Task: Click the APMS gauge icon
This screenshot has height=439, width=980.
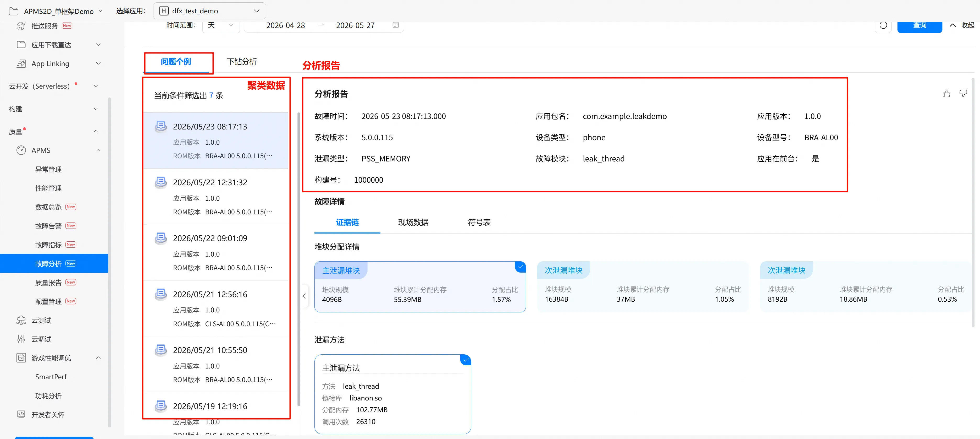Action: 21,150
